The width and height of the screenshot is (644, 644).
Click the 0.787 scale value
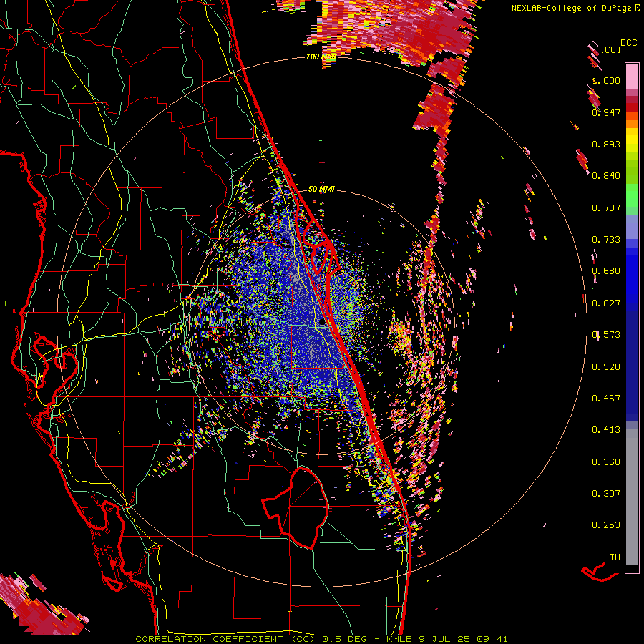click(606, 208)
